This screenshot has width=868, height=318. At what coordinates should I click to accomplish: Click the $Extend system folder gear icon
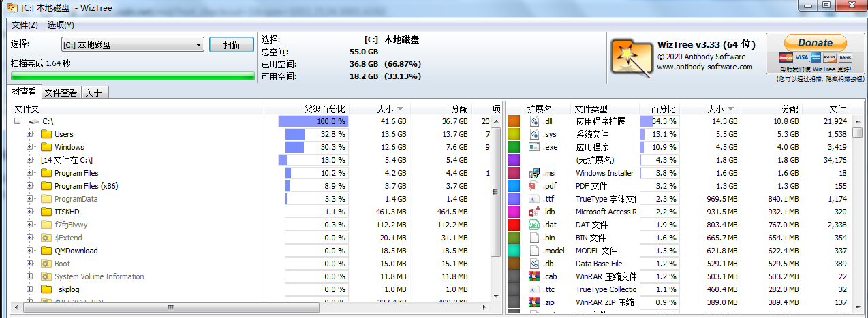pyautogui.click(x=46, y=238)
